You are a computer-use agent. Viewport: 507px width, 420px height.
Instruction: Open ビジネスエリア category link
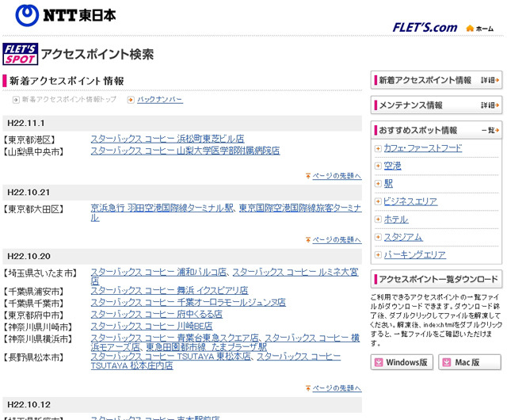point(410,201)
